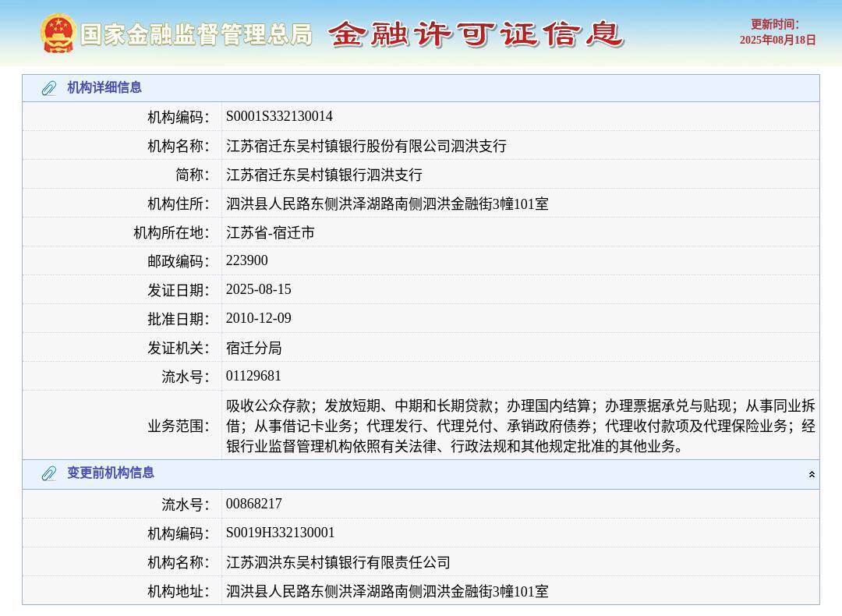The width and height of the screenshot is (842, 616).
Task: Click the 机构地址 label
Action: point(179,591)
